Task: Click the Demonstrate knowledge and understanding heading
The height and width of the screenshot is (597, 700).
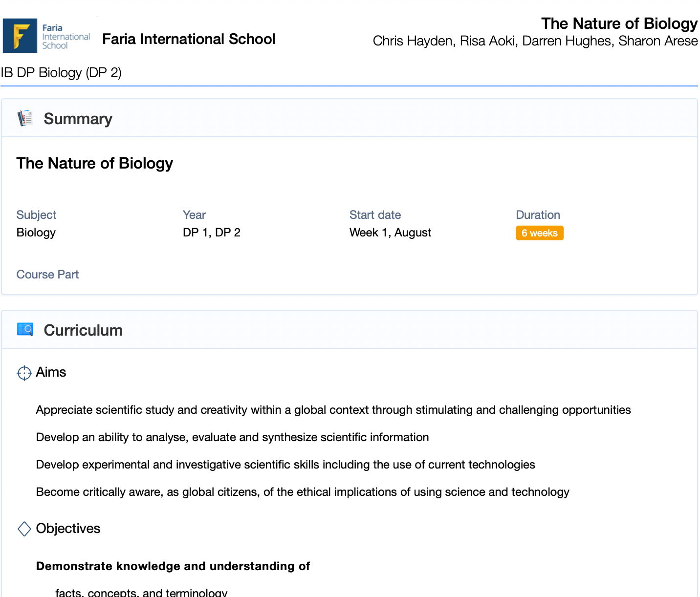Action: (173, 566)
